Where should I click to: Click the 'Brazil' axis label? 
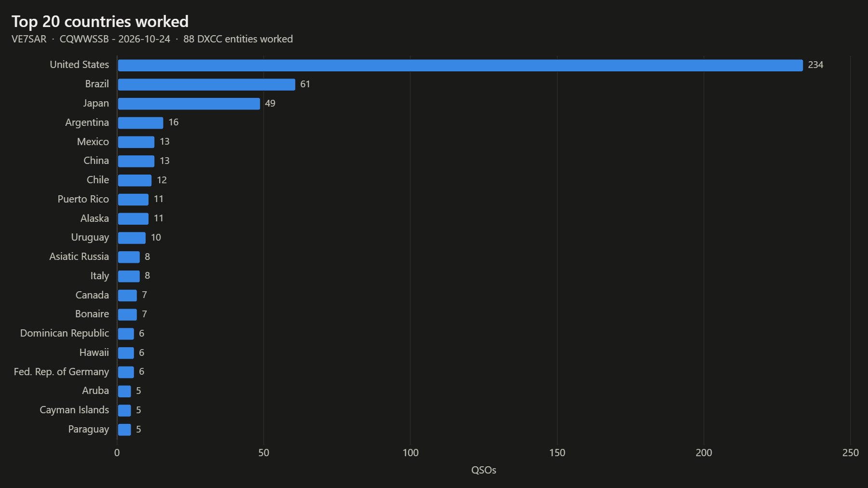(97, 84)
